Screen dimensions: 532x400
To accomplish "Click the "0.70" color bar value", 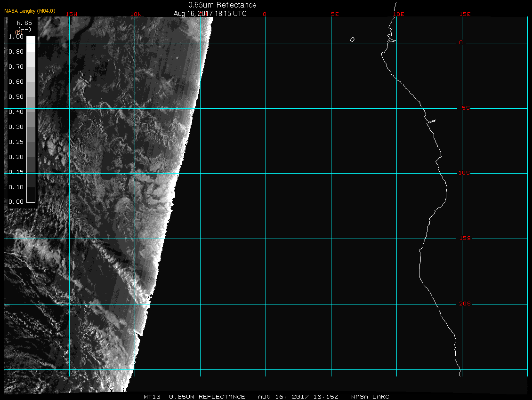I will click(16, 66).
